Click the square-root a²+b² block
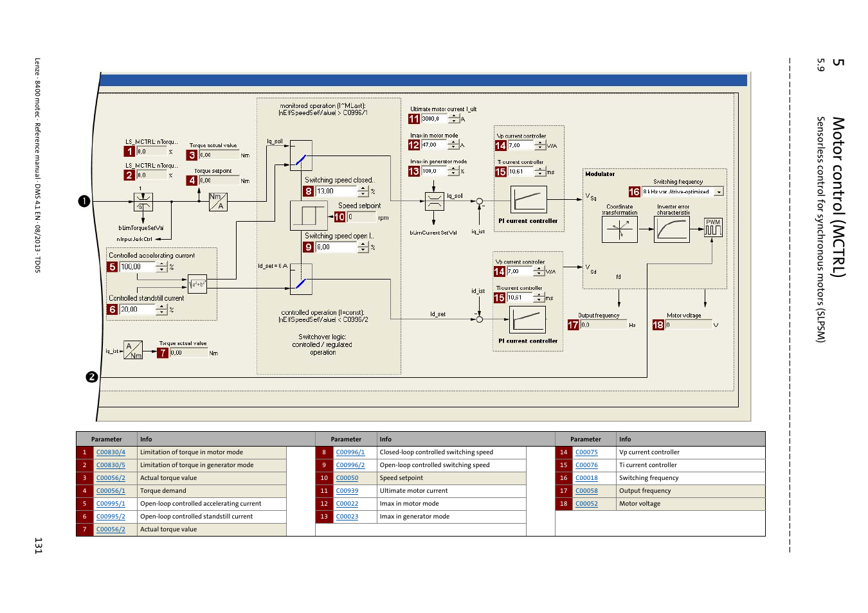Screen dimensions: 868x613 pos(197,284)
